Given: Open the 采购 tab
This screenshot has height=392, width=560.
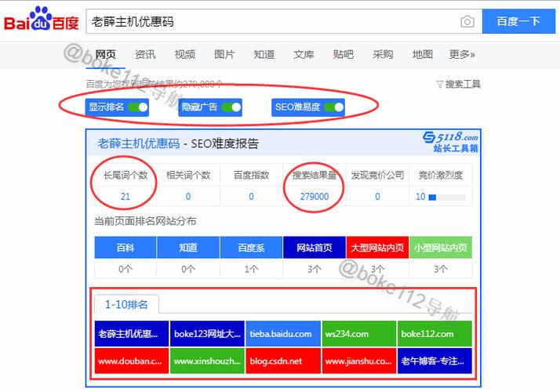Looking at the screenshot, I should coord(383,54).
